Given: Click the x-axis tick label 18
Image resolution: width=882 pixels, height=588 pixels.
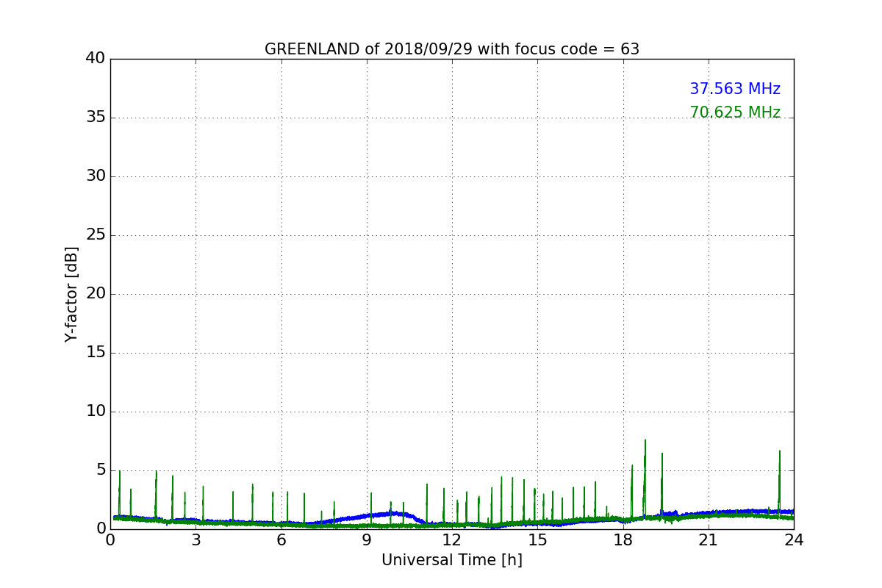Looking at the screenshot, I should (x=623, y=540).
